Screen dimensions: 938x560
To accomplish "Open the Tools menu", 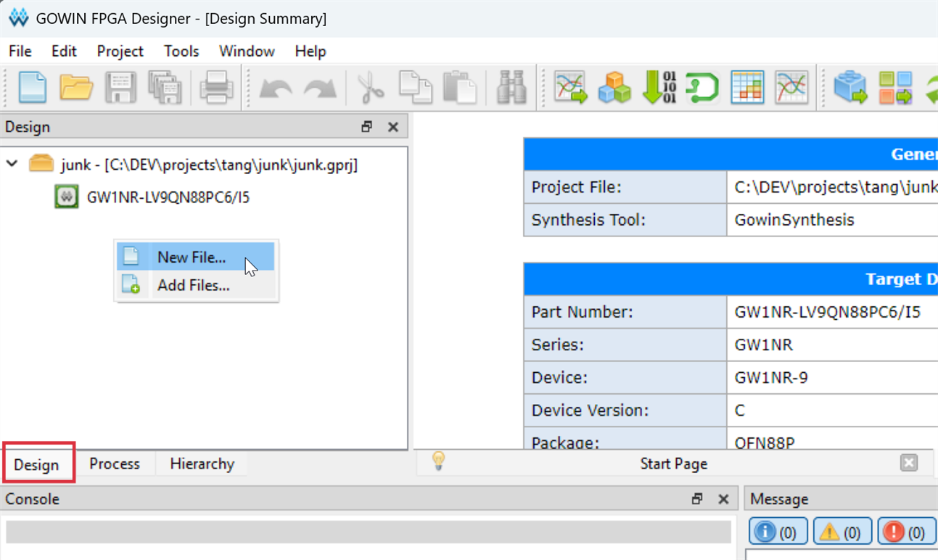I will (181, 52).
